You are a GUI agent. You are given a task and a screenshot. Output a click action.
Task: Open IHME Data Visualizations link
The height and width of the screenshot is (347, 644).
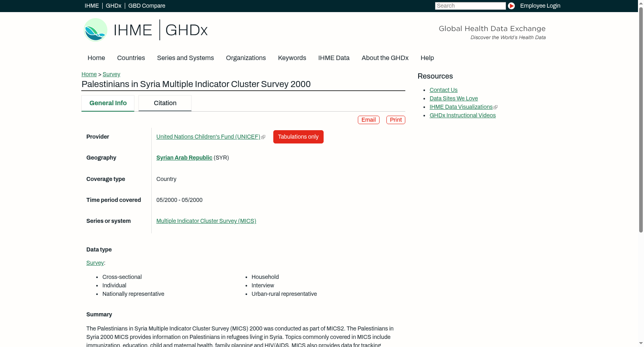tap(461, 107)
